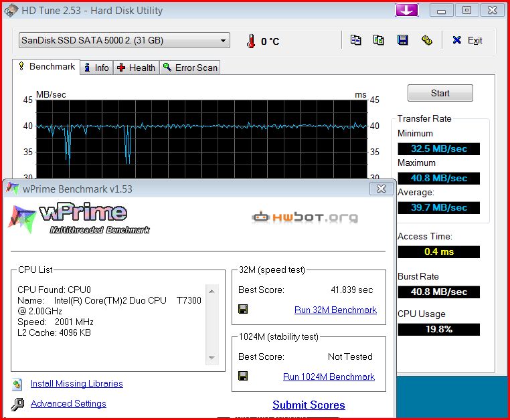Viewport: 510px width, 420px height.
Task: Click the Minimum 32.5 MB/sec value
Action: 439,149
